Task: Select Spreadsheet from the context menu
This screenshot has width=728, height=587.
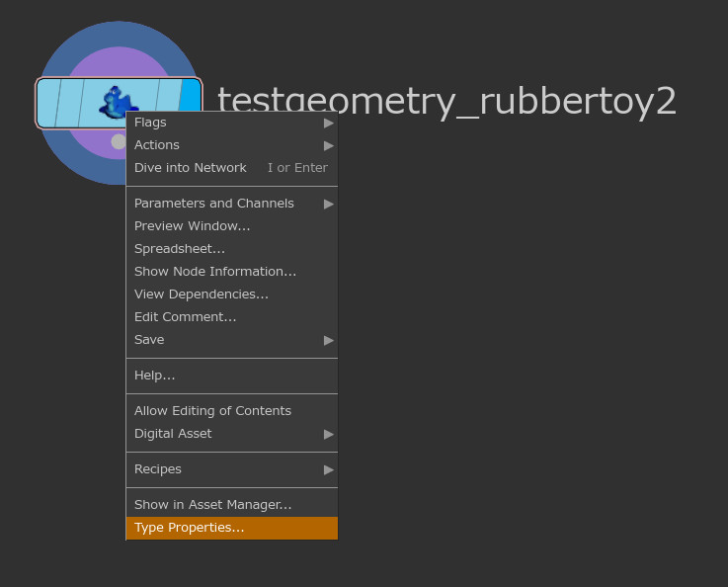Action: point(180,249)
